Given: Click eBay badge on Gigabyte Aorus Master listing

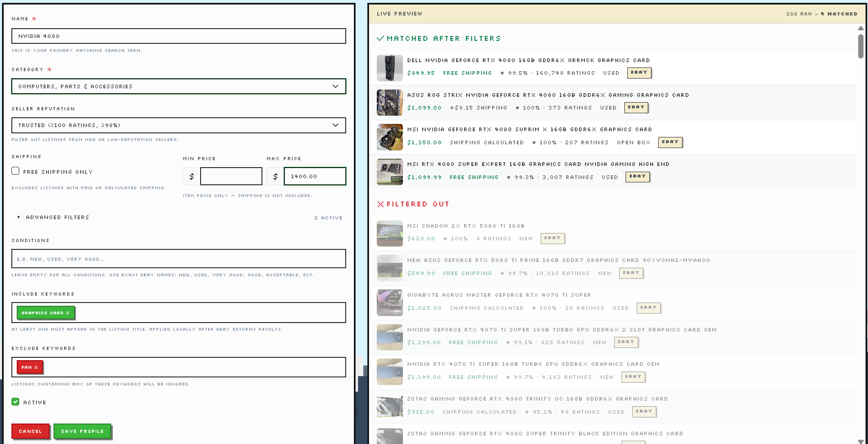Looking at the screenshot, I should point(649,307).
